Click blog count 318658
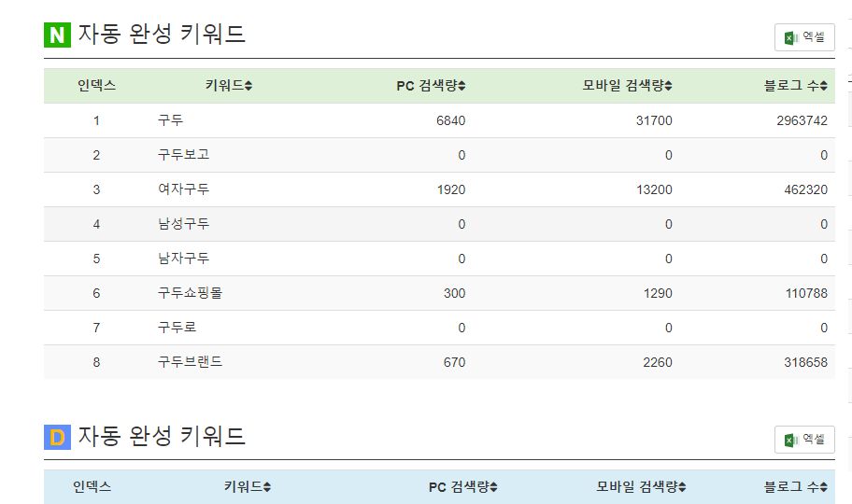This screenshot has height=504, width=852. click(806, 362)
